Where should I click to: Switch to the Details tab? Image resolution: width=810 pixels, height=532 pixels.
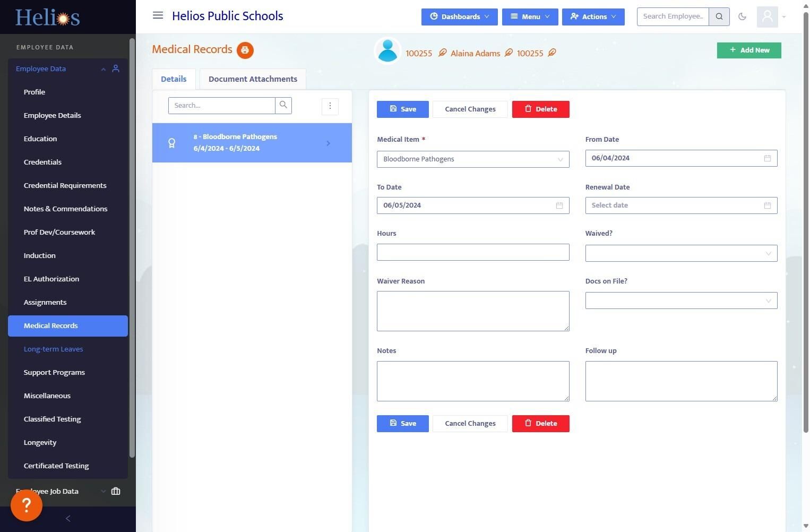pos(174,79)
